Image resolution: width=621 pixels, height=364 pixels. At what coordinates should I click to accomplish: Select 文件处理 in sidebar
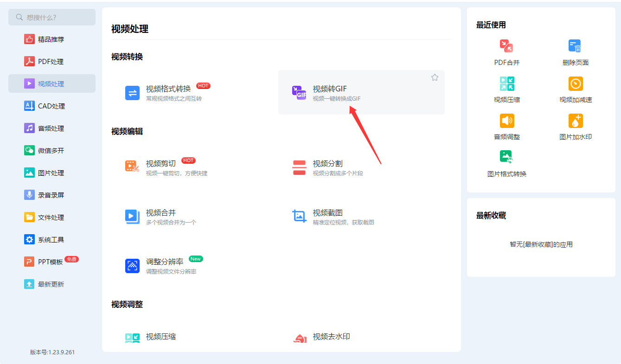[x=52, y=217]
